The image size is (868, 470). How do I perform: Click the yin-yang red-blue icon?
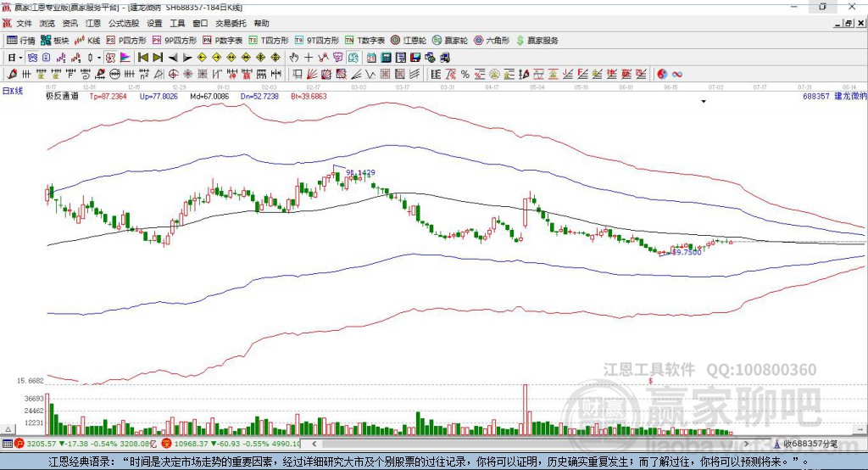click(662, 74)
